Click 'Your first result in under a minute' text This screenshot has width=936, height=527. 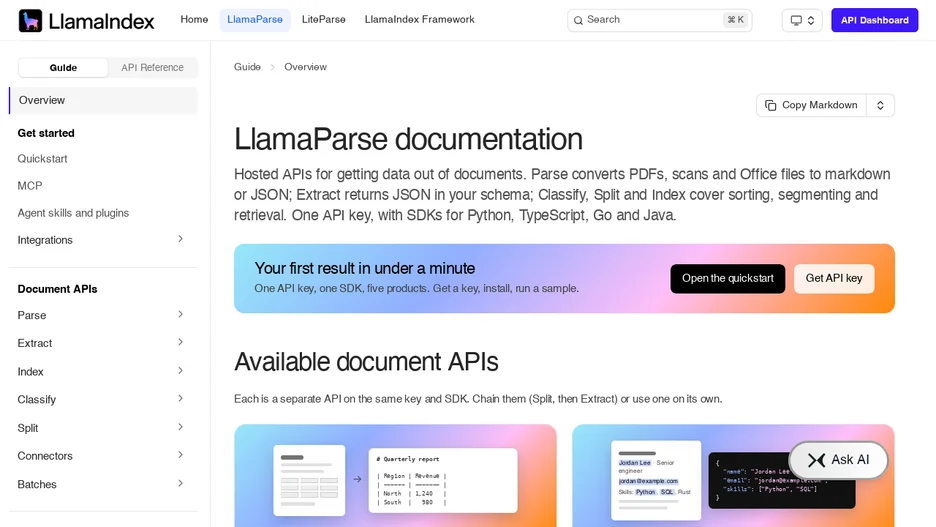point(365,268)
